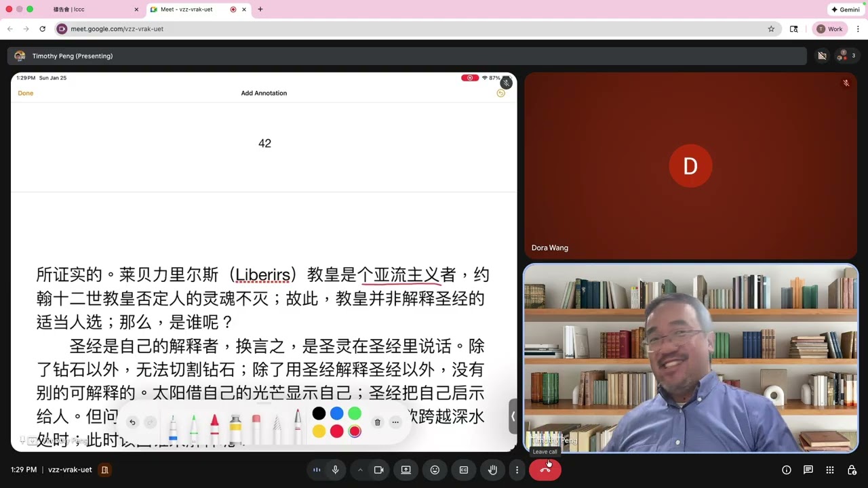The image size is (868, 488).
Task: Open the Meeting tools grid icon
Action: click(x=830, y=470)
